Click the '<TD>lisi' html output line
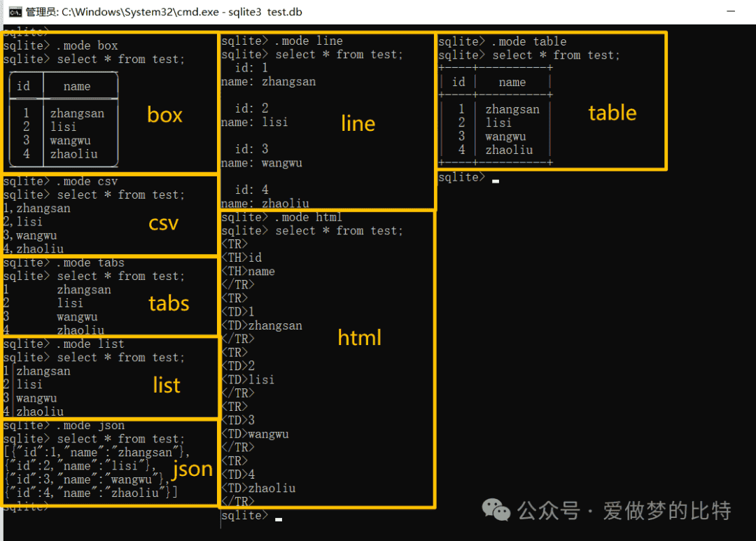The width and height of the screenshot is (756, 541). point(248,380)
